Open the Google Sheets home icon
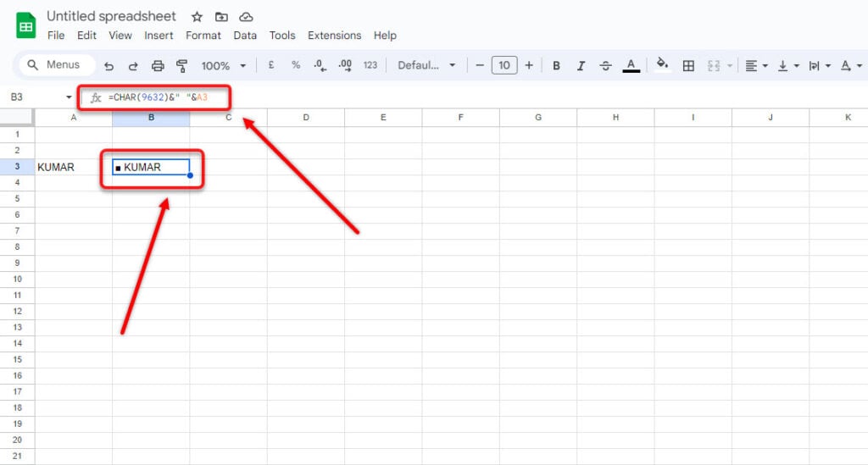Screen dimensions: 868x465 (25, 25)
